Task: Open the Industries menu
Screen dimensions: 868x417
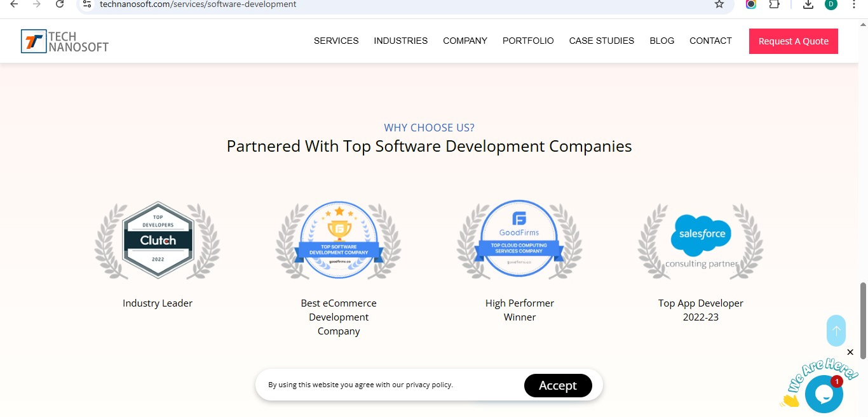Action: 400,41
